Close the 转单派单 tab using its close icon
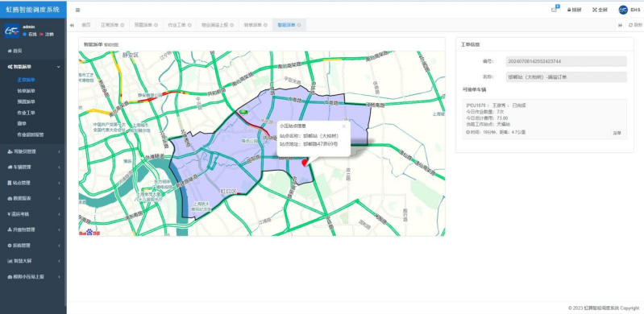Viewport: 644px width, 314px height. [265, 25]
